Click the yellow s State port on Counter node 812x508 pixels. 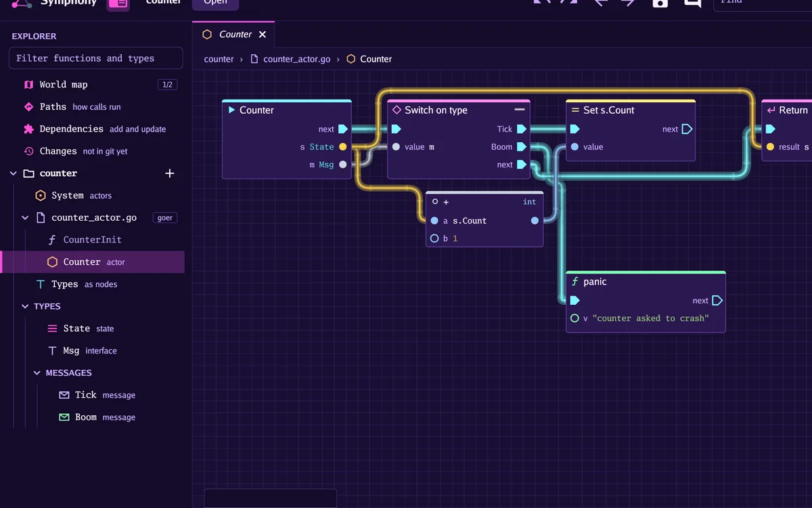coord(343,147)
